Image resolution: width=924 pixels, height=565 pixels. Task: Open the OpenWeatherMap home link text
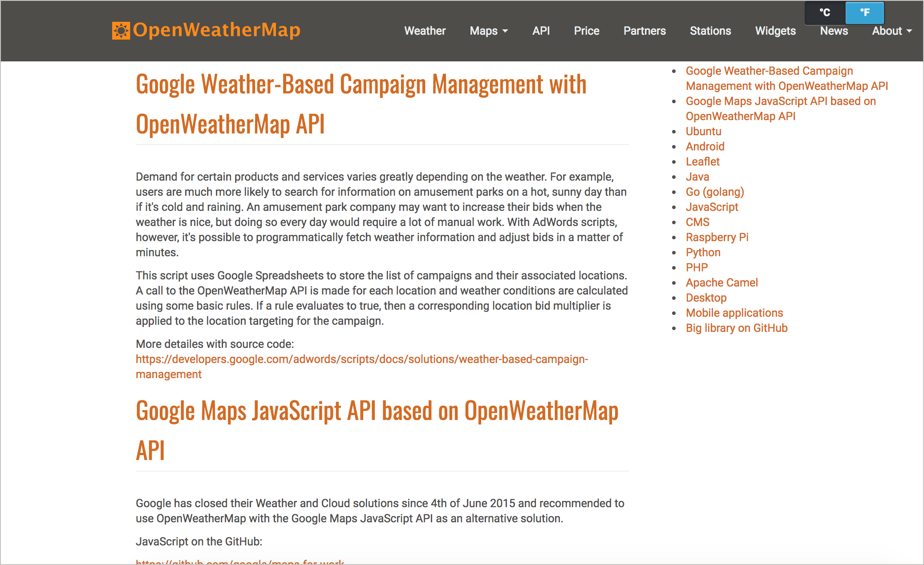(x=217, y=30)
